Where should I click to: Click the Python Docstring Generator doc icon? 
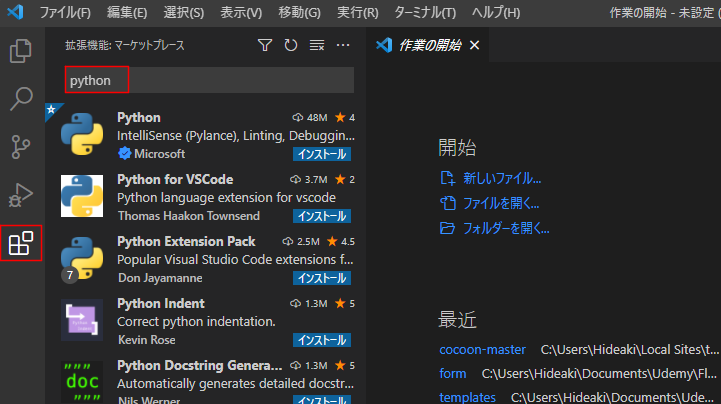coord(82,382)
